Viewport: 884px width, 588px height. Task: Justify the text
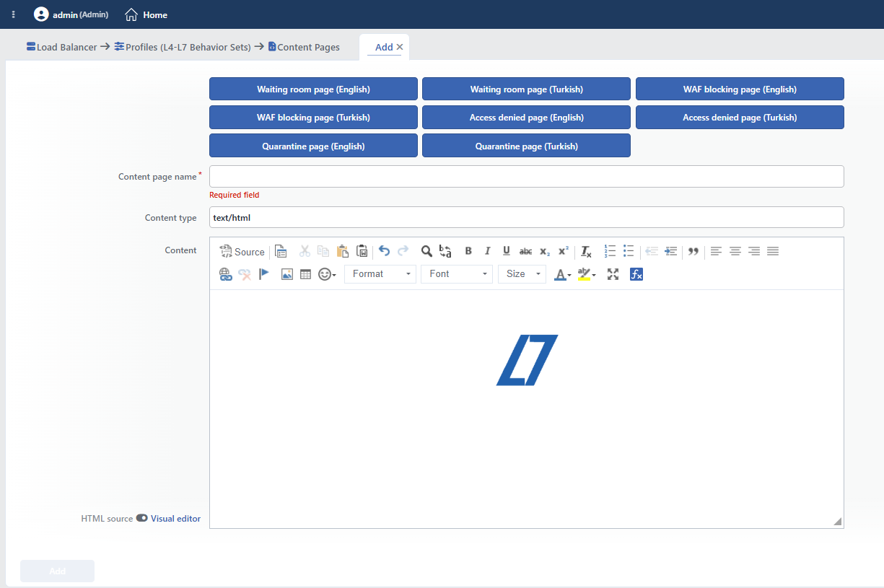coord(773,251)
